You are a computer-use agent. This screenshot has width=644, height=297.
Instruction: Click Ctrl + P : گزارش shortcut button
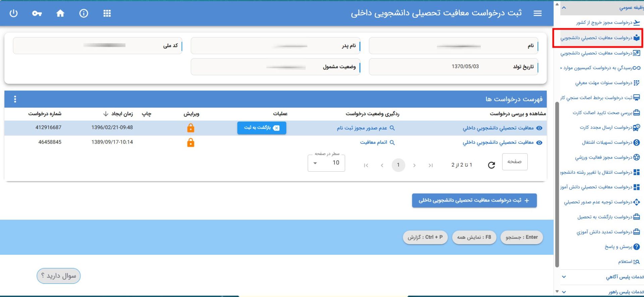pyautogui.click(x=425, y=238)
